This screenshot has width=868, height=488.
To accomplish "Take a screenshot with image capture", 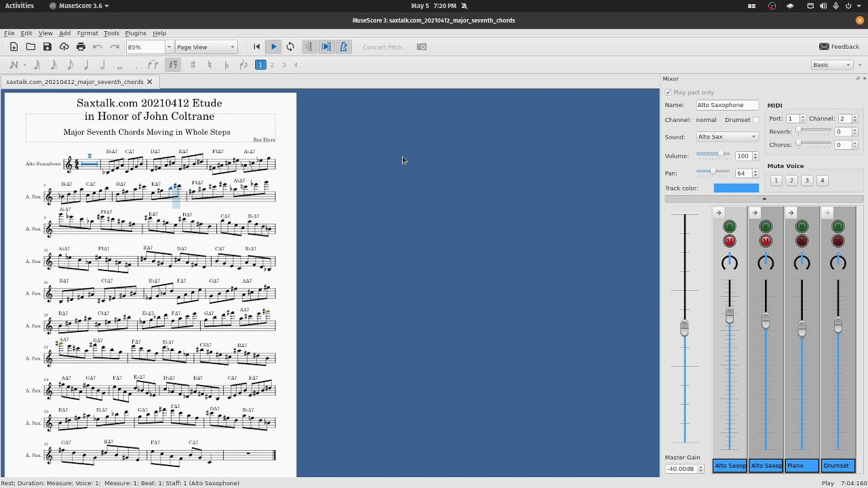I will 422,47.
